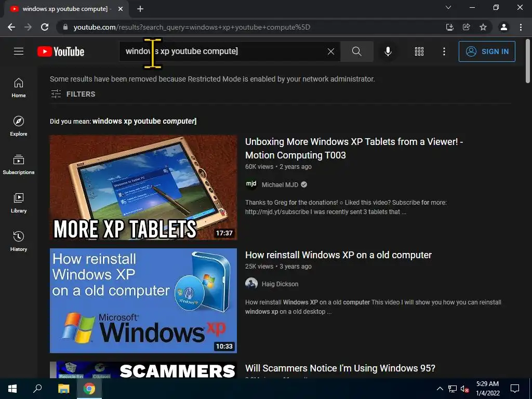Open the muted volume tray icon
Screen dimensions: 532x399
(x=464, y=389)
